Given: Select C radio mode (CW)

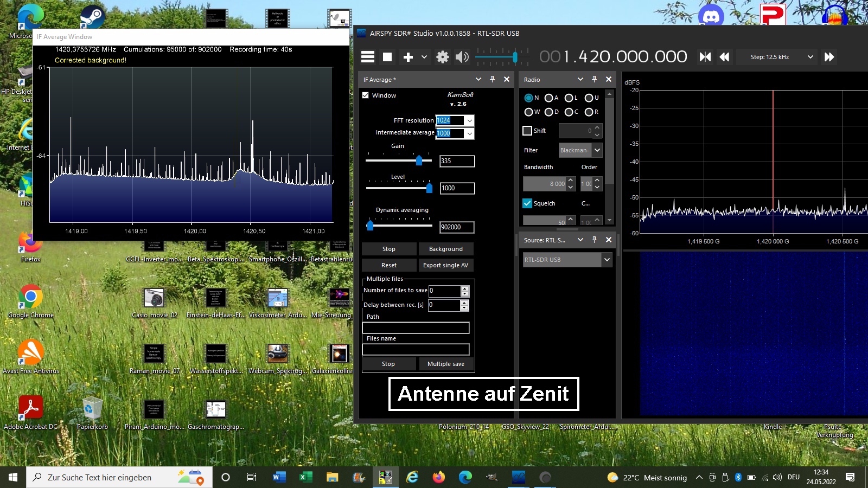Looking at the screenshot, I should point(569,112).
